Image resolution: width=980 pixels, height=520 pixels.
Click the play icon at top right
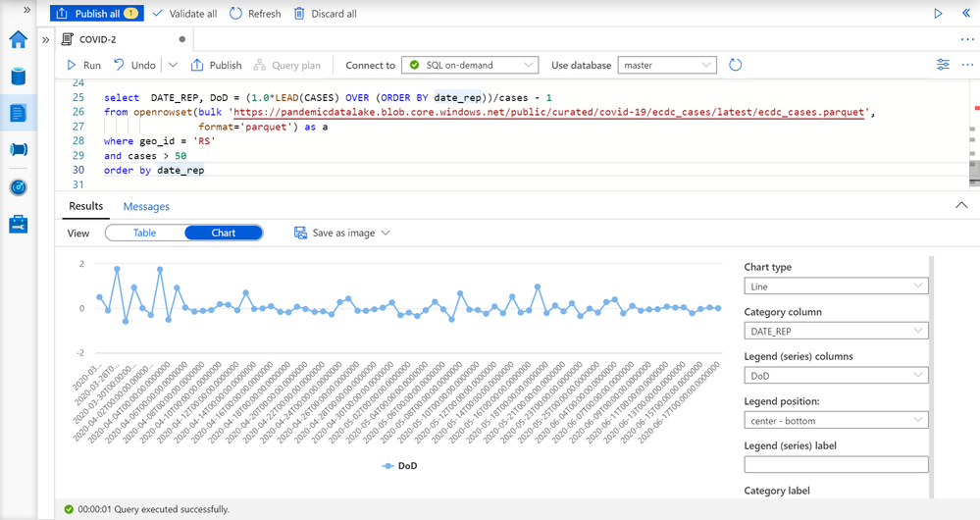[x=938, y=13]
